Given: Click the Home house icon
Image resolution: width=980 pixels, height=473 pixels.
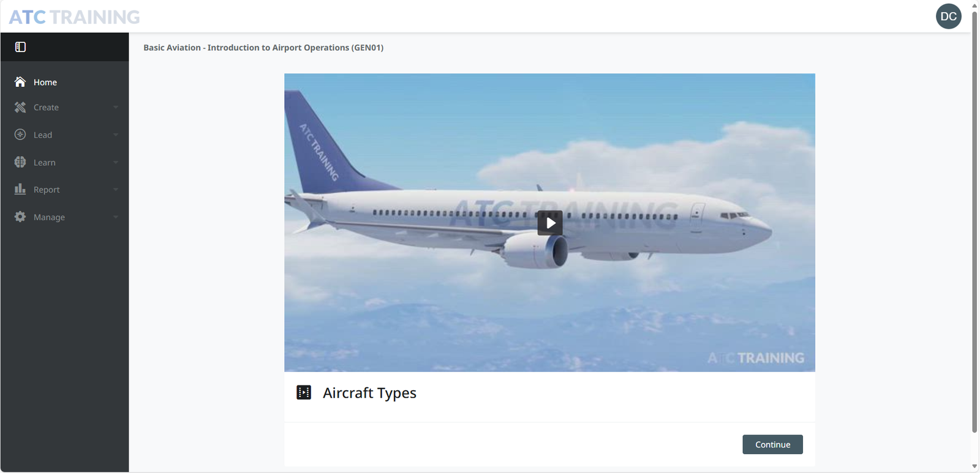Looking at the screenshot, I should 20,82.
